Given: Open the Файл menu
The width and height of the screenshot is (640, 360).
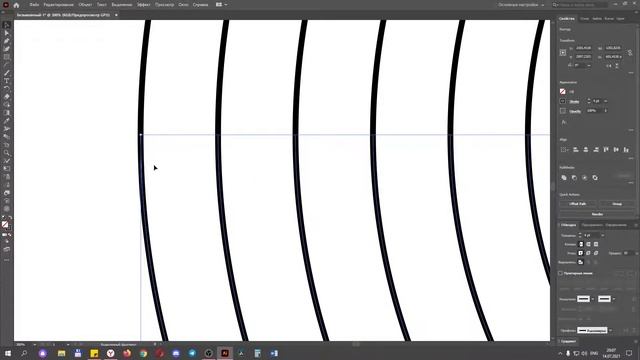Looking at the screenshot, I should coord(34,5).
